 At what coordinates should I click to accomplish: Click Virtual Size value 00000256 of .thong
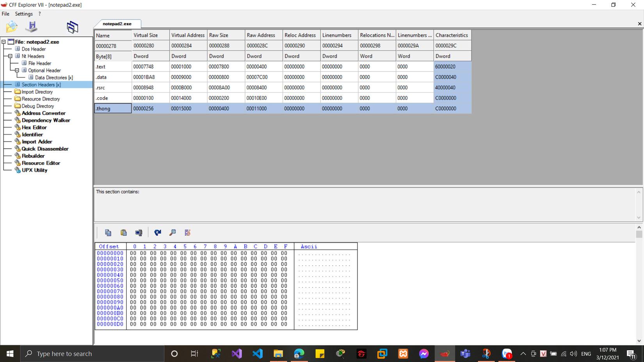(151, 108)
